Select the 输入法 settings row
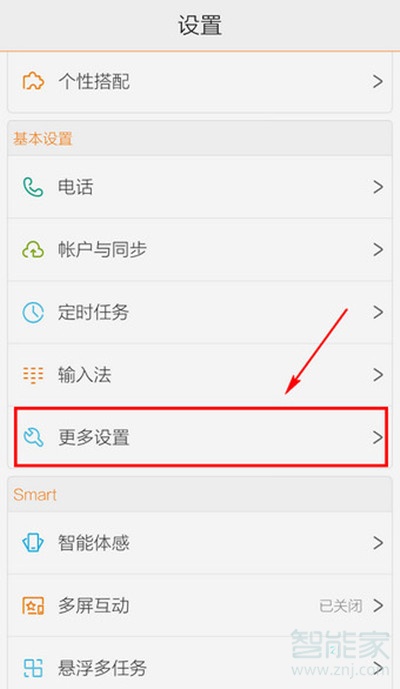The height and width of the screenshot is (689, 400). click(200, 375)
